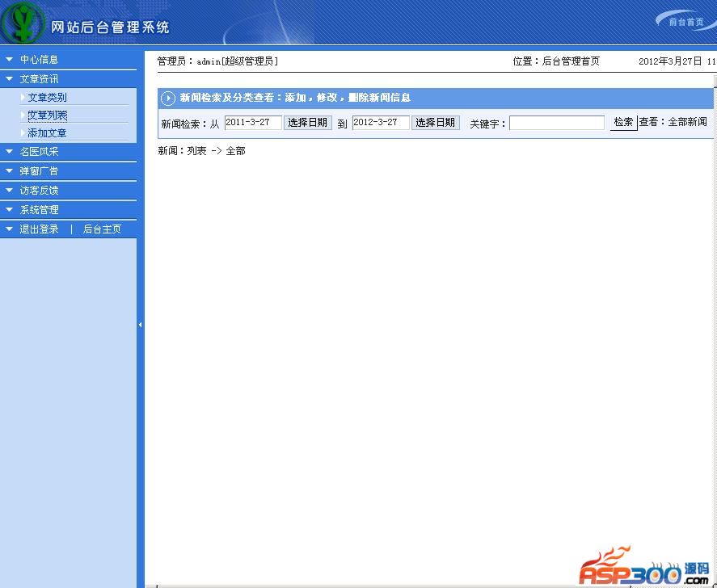This screenshot has width=717, height=588.
Task: Click the arrow icon beside 退出登录
Action: [x=9, y=229]
